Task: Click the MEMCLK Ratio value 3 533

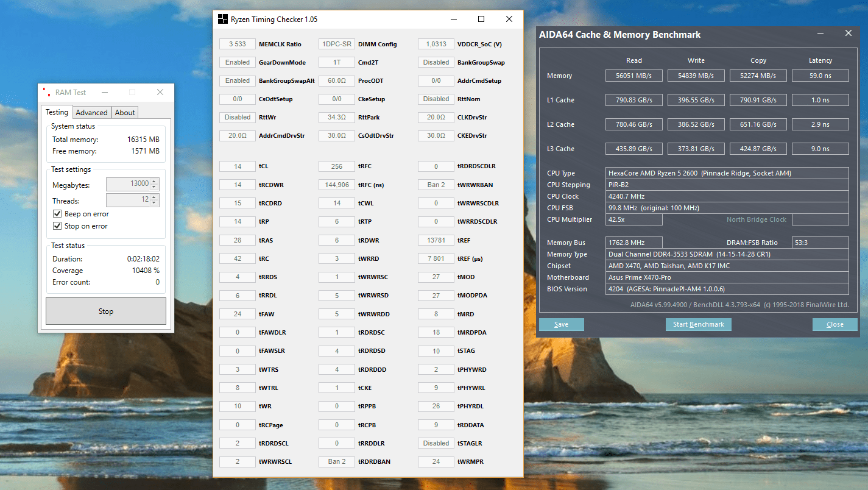Action: [238, 44]
